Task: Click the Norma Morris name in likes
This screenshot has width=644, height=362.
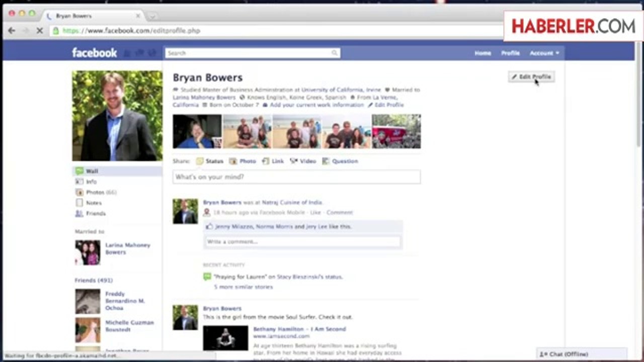Action: (274, 227)
